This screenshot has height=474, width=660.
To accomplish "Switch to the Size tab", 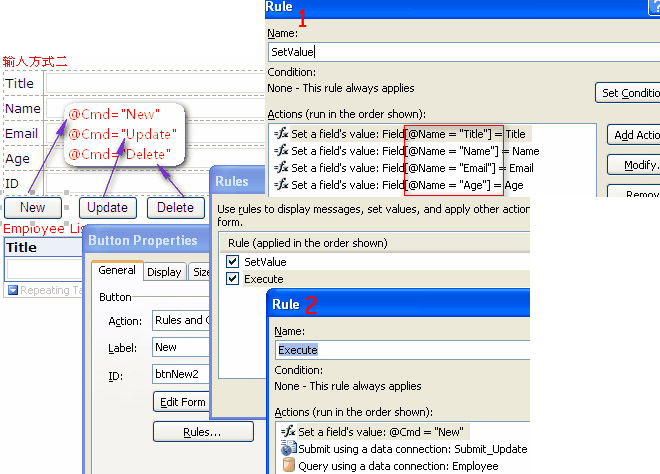I will [x=200, y=272].
